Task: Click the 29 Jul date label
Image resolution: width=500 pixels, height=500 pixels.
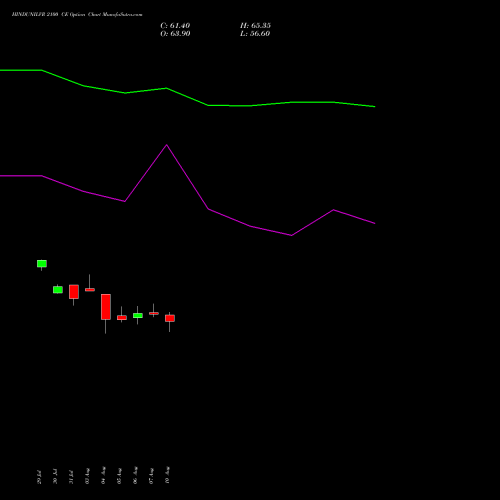Action: pos(39,477)
